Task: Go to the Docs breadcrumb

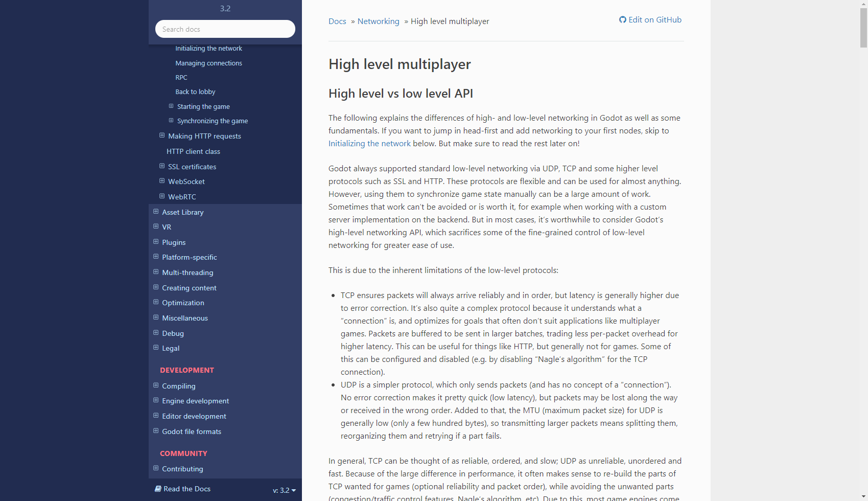Action: (x=337, y=21)
